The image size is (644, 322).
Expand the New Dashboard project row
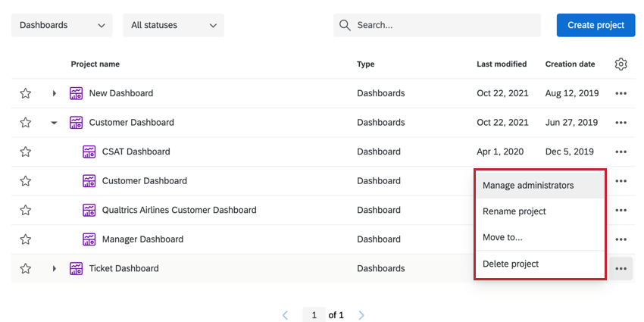(x=55, y=93)
